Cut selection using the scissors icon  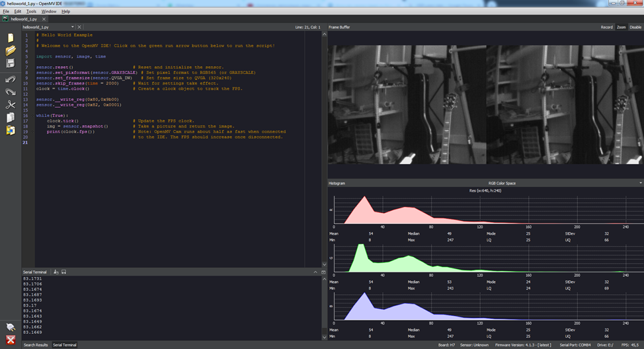point(11,104)
